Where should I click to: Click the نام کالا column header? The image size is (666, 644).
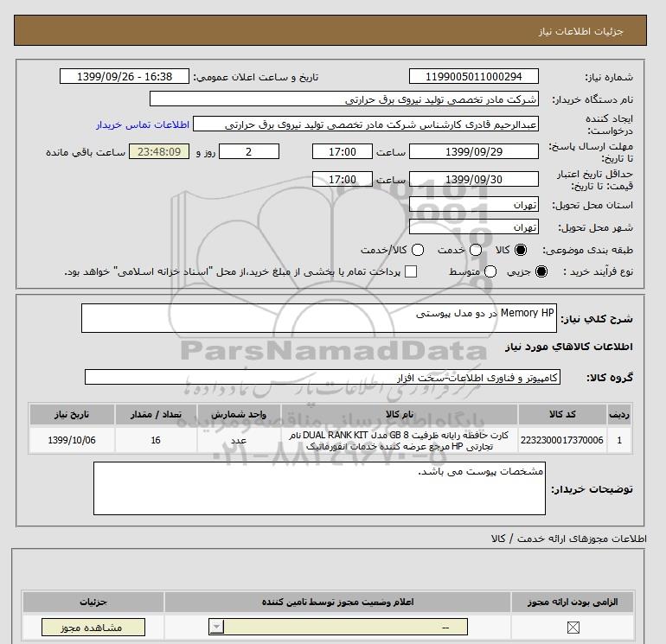400,414
